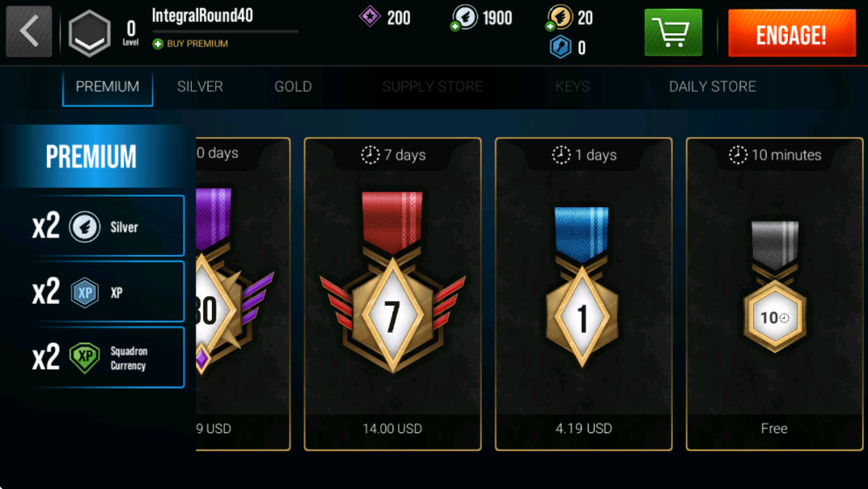
Task: Open the DAILY STORE tab
Action: [x=713, y=86]
